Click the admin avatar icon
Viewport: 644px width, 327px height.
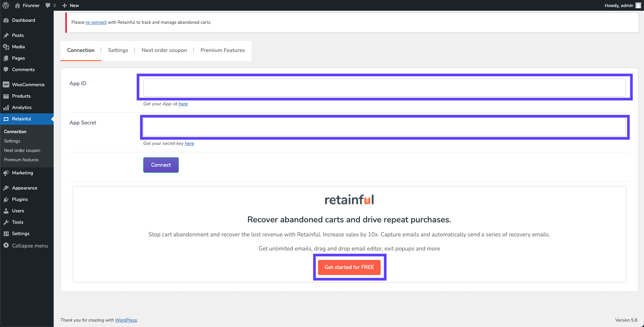638,5
